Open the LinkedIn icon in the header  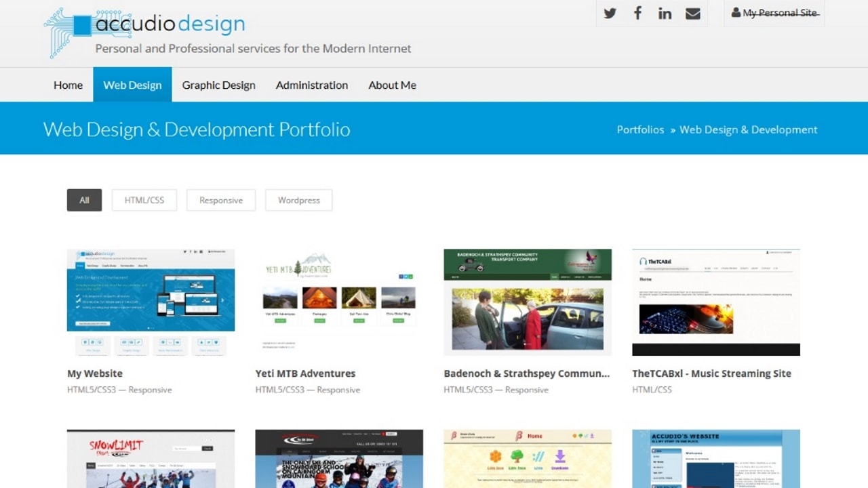click(x=665, y=13)
